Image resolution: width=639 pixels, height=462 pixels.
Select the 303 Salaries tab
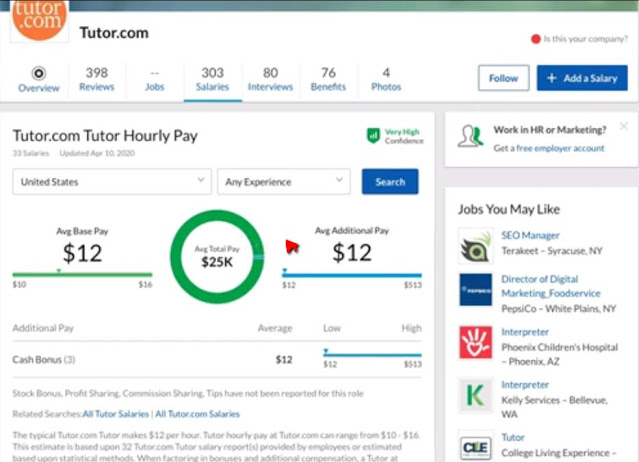pyautogui.click(x=212, y=79)
